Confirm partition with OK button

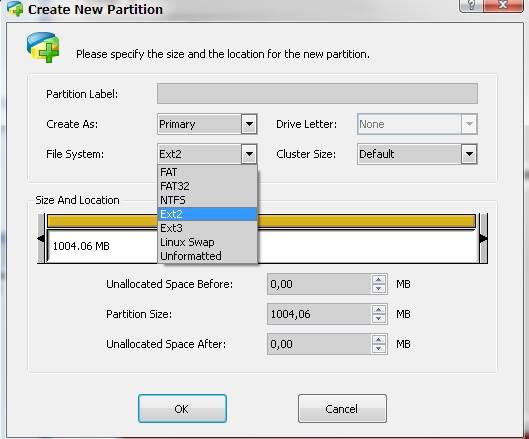pos(182,409)
